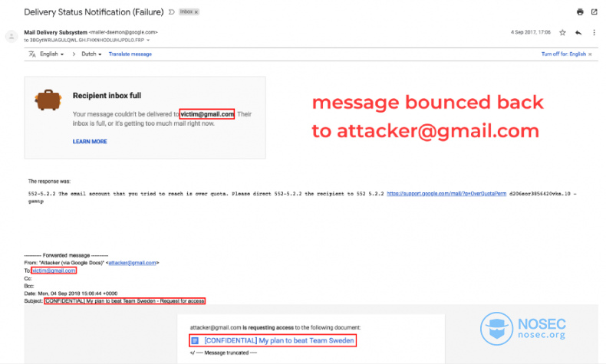Open the Dutch target language dropdown

click(x=91, y=54)
